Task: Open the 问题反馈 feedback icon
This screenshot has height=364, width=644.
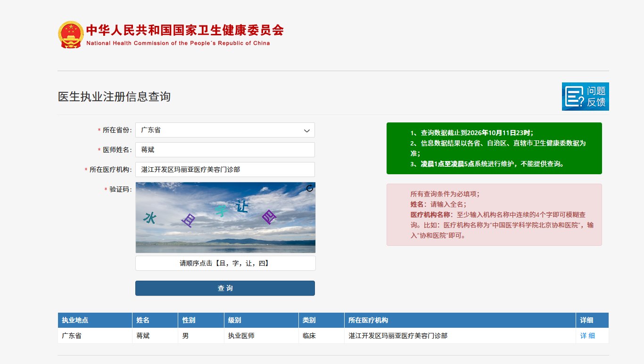Action: (x=585, y=97)
